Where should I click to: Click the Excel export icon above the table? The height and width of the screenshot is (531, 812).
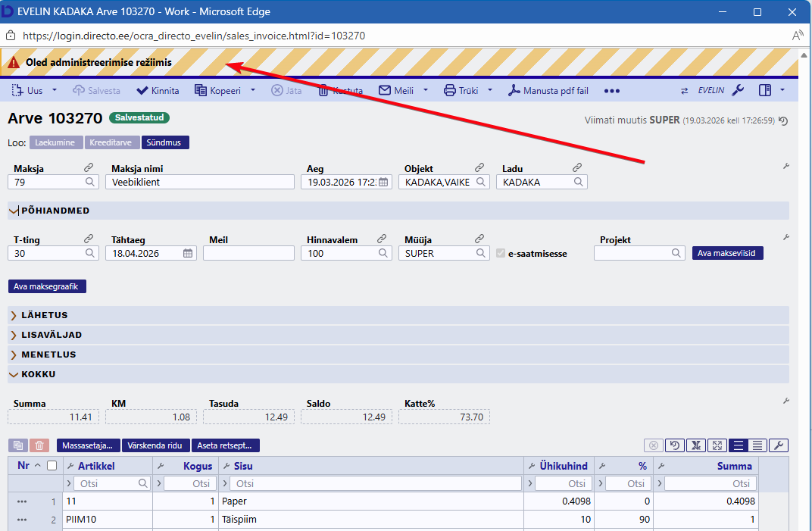tap(697, 445)
